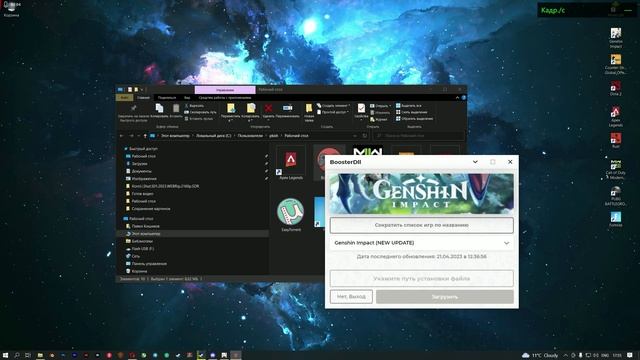Select Recycle Bin in navigation tree
Image resolution: width=640 pixels, height=360 pixels.
139,271
